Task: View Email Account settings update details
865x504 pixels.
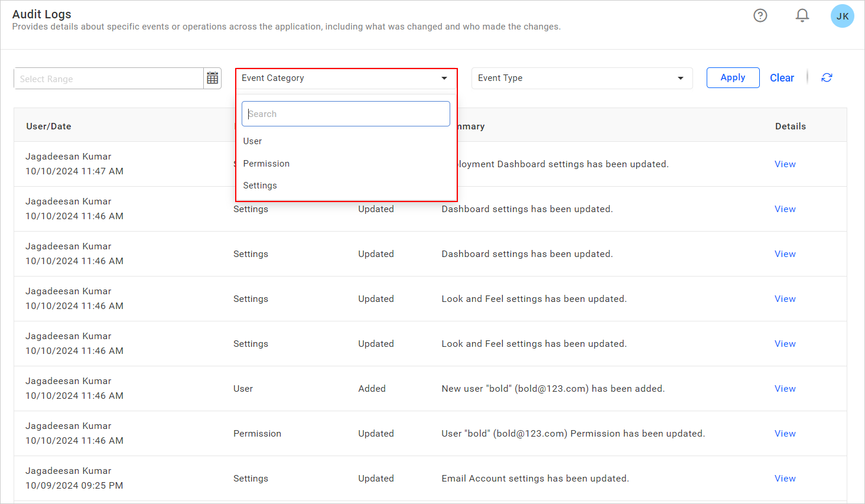Action: [785, 479]
